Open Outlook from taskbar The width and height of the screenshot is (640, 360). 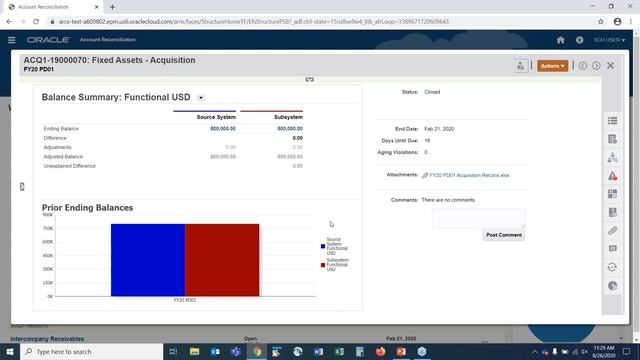(x=215, y=351)
